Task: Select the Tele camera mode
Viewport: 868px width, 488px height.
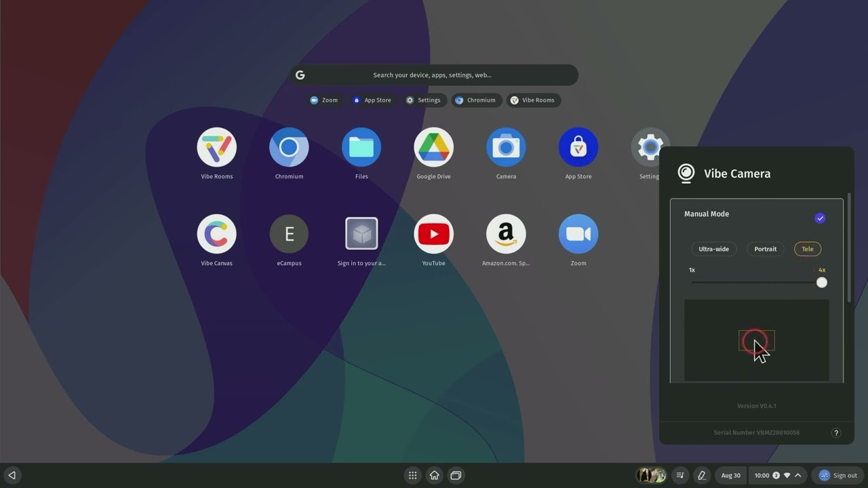Action: coord(807,249)
